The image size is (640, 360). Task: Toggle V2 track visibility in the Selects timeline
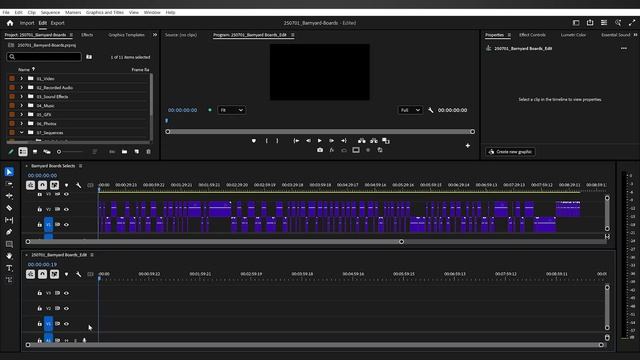click(66, 209)
